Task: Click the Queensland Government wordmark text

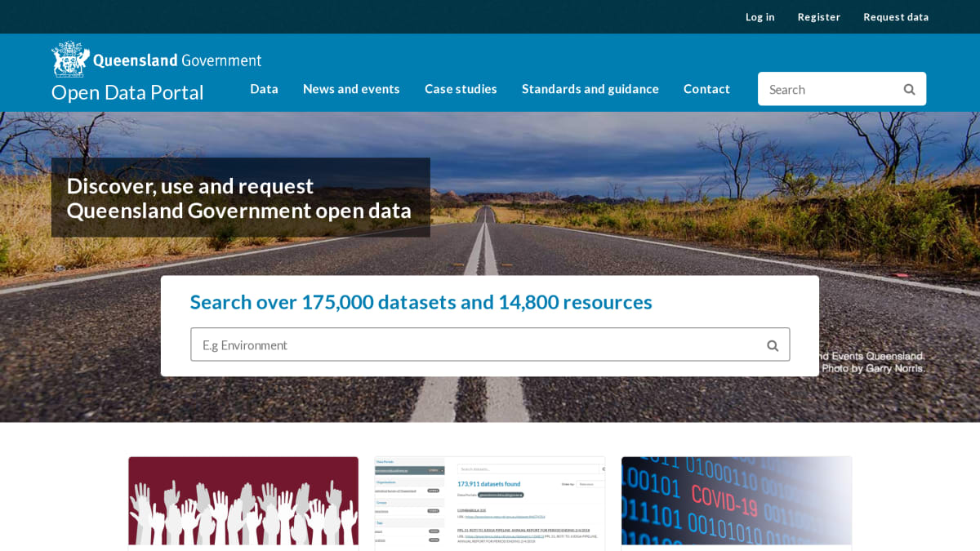Action: [x=177, y=60]
